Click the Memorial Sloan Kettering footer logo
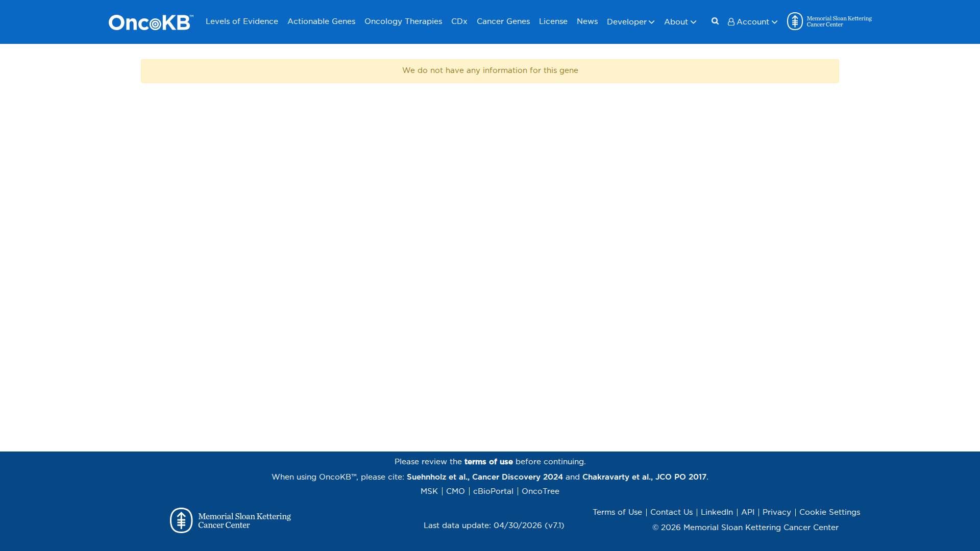This screenshot has height=551, width=980. 230,520
